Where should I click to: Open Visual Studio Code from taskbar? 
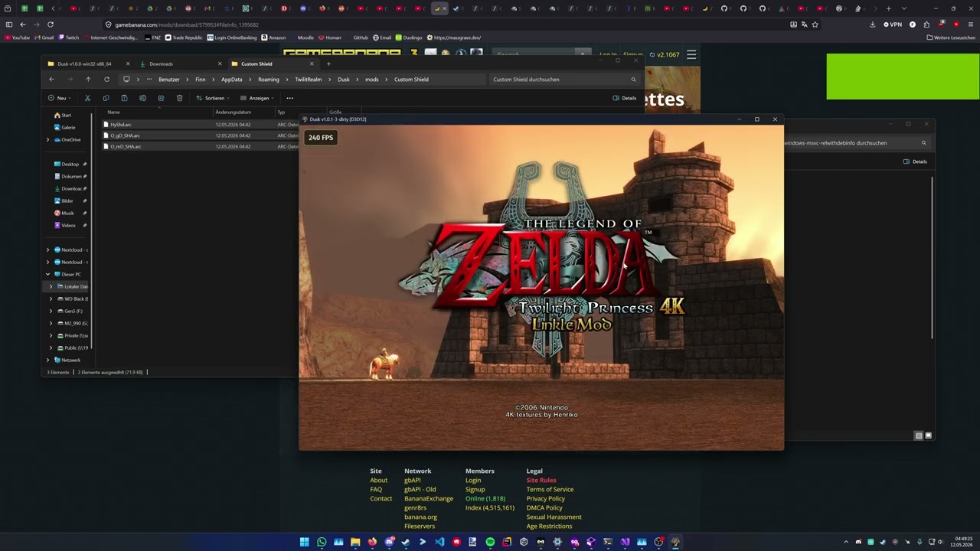coord(439,542)
